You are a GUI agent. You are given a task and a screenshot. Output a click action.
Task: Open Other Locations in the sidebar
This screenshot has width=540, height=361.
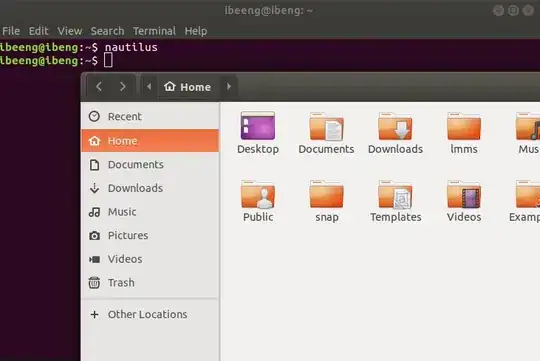tap(150, 314)
